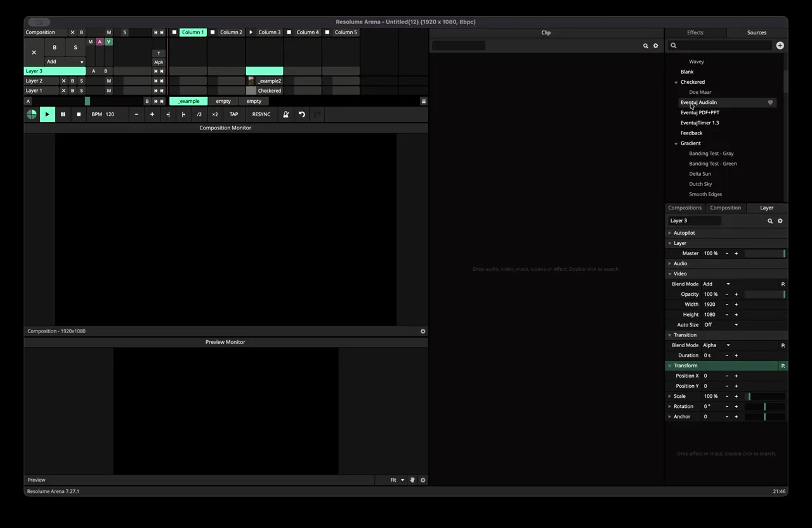812x528 pixels.
Task: Toggle Composition master M button
Action: (x=109, y=32)
